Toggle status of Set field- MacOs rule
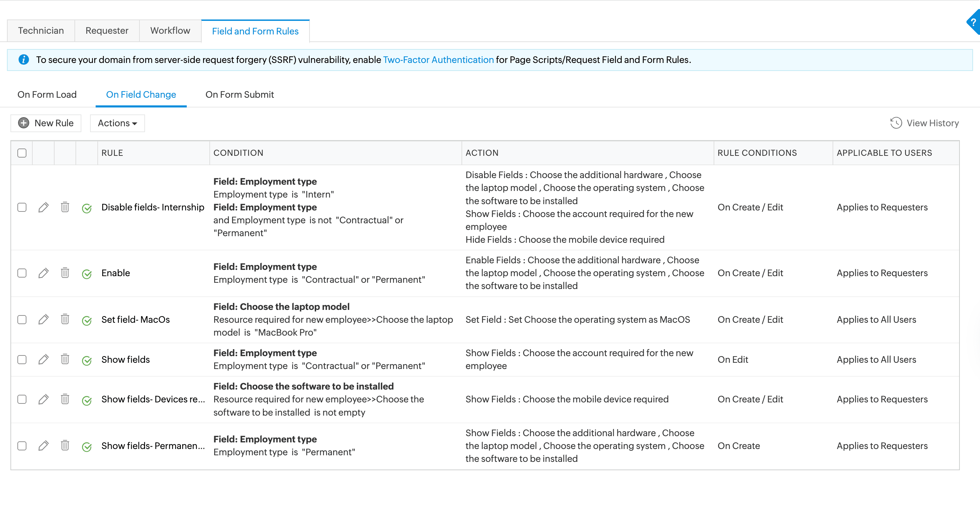980x505 pixels. (x=87, y=320)
